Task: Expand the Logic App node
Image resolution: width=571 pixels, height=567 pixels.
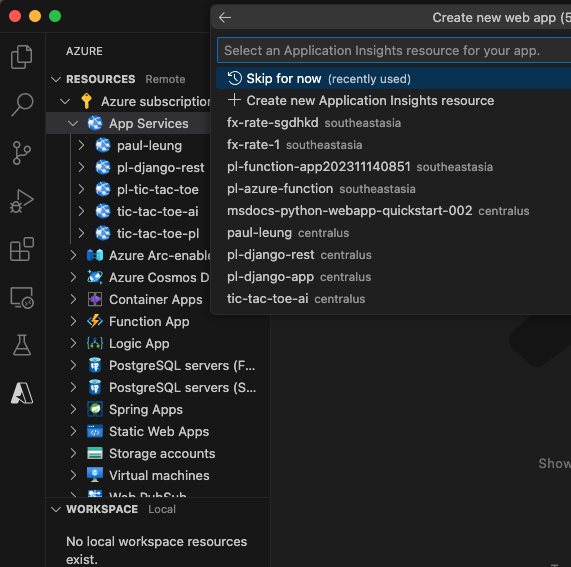Action: (74, 343)
